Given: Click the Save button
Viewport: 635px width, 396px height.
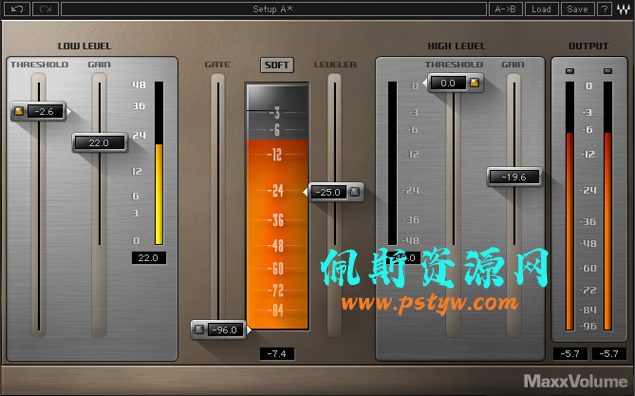Looking at the screenshot, I should (577, 9).
